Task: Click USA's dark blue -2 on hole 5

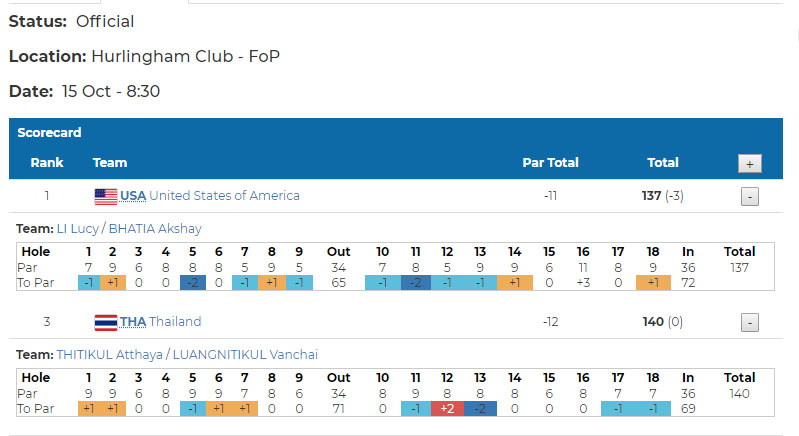Action: click(192, 283)
